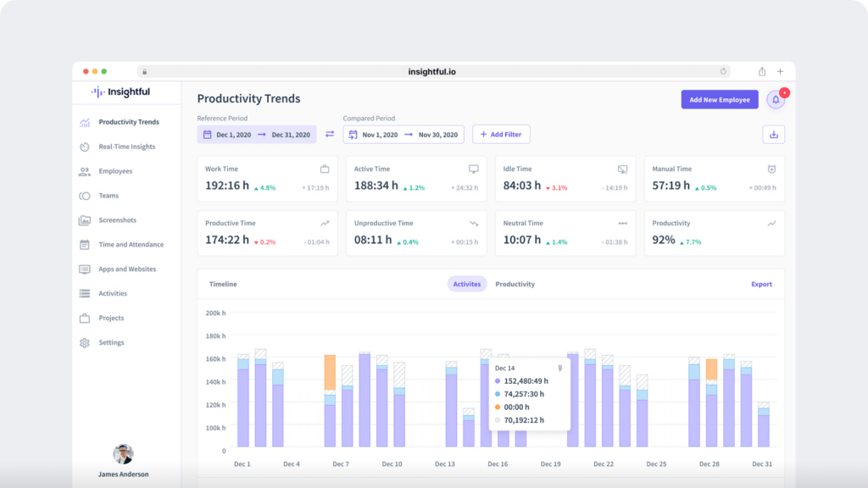Viewport: 868px width, 488px height.
Task: Click the Productivity card trend icon
Action: pos(771,224)
